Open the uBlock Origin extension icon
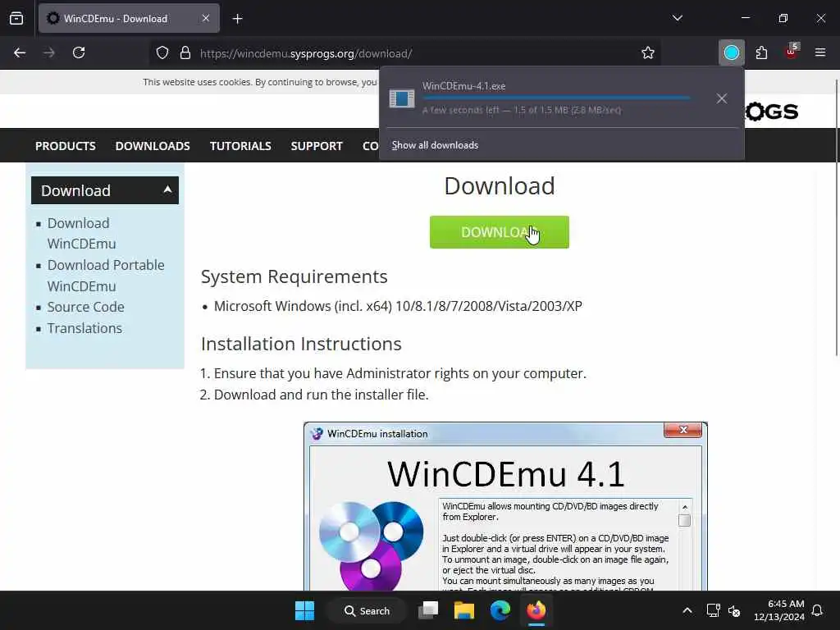 click(792, 52)
